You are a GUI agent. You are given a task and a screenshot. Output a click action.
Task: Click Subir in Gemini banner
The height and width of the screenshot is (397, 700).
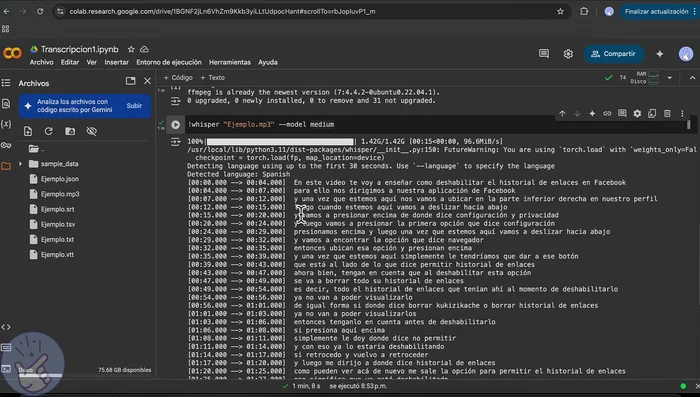point(134,106)
